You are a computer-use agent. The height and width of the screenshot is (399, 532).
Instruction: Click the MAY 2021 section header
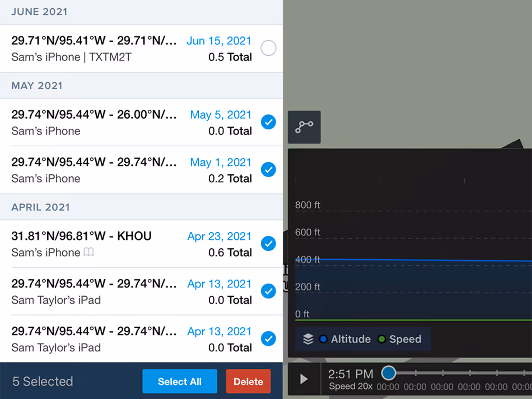click(x=37, y=86)
